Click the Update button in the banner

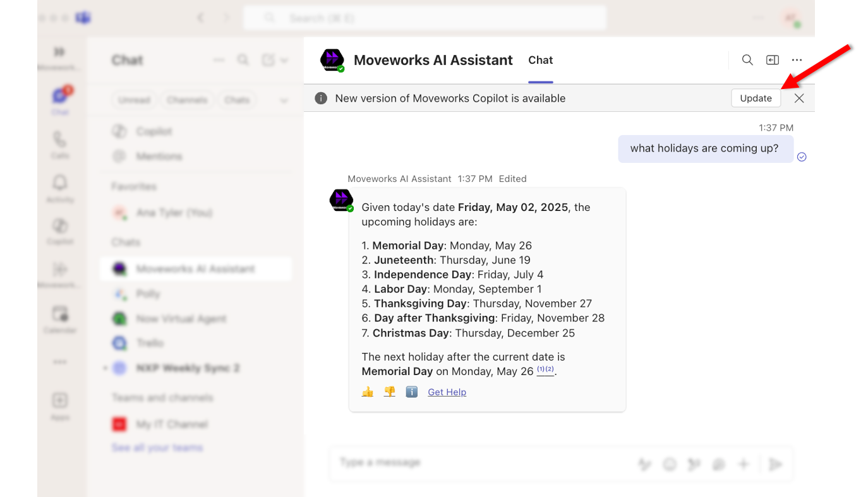(x=756, y=98)
